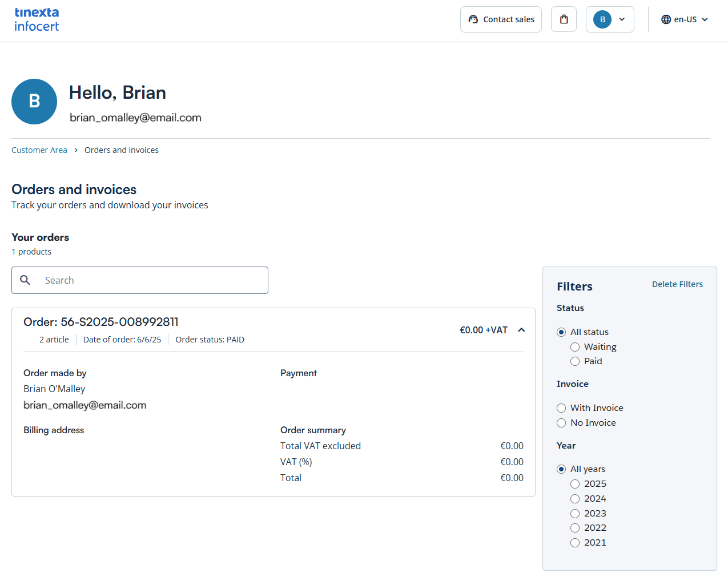Filter orders by year 2024
The width and height of the screenshot is (728, 585).
point(575,499)
